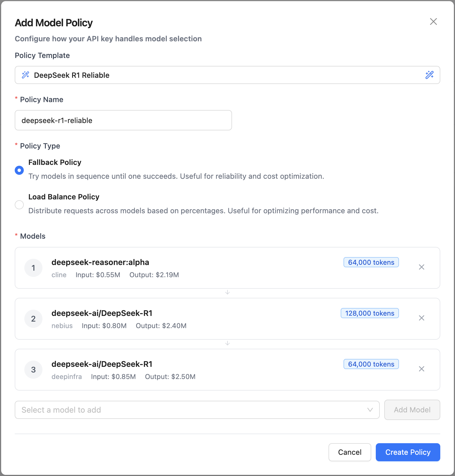Click the number 2 model order badge

coord(33,319)
